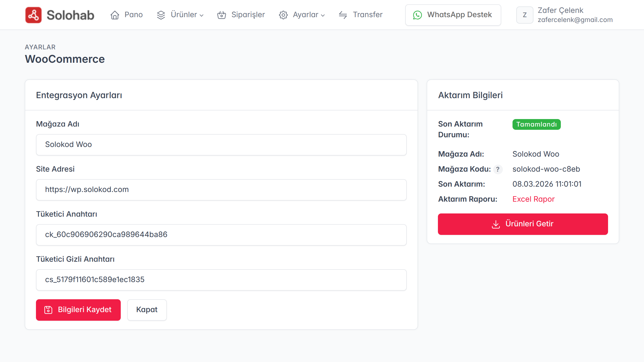
Task: Focus the Site Adresi input field
Action: coord(221,190)
